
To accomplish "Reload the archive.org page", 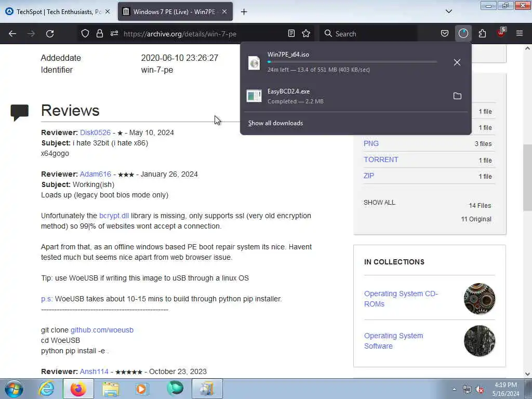I will point(50,34).
